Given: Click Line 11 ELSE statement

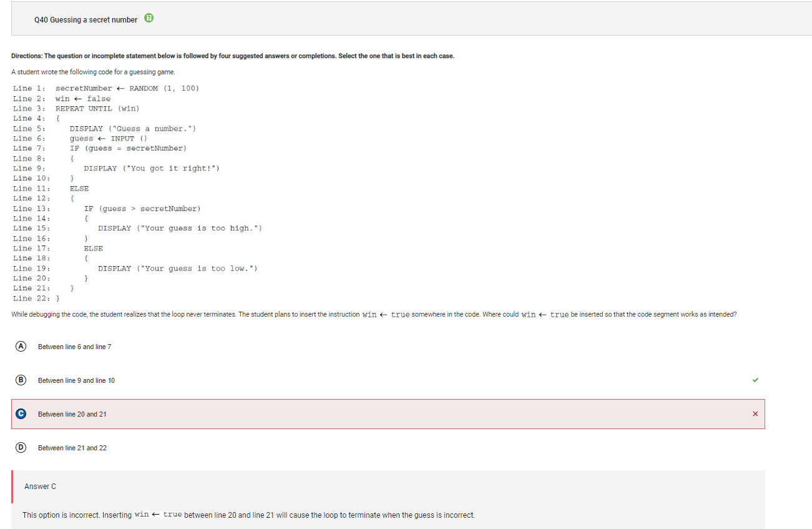Looking at the screenshot, I should (x=79, y=189).
